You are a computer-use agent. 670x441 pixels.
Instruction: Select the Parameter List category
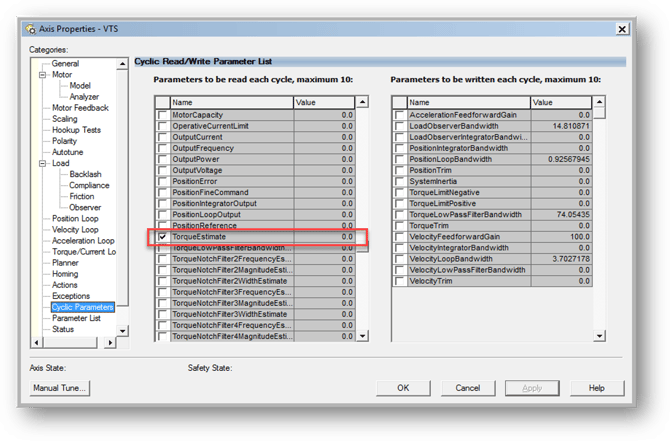76,318
